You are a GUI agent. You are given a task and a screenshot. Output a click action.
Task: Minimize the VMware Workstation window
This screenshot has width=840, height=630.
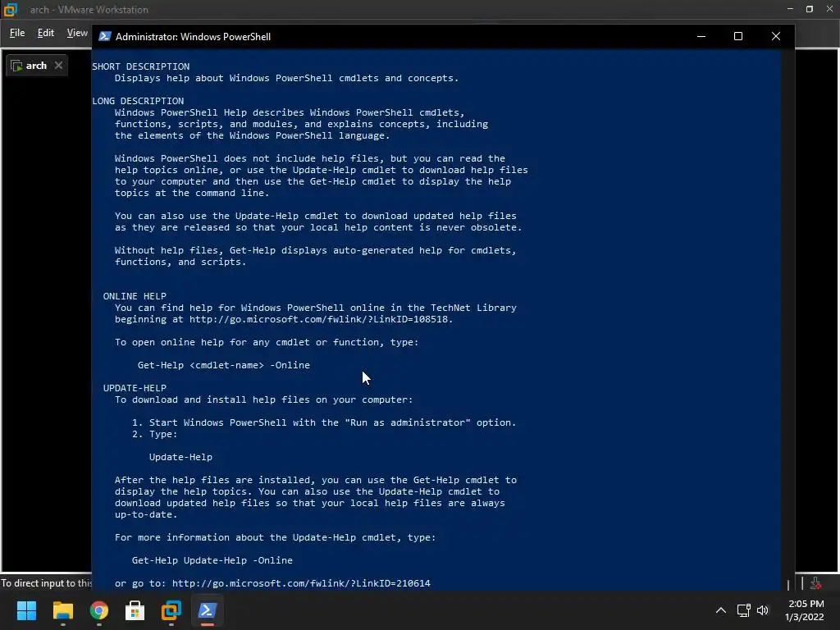tap(790, 9)
